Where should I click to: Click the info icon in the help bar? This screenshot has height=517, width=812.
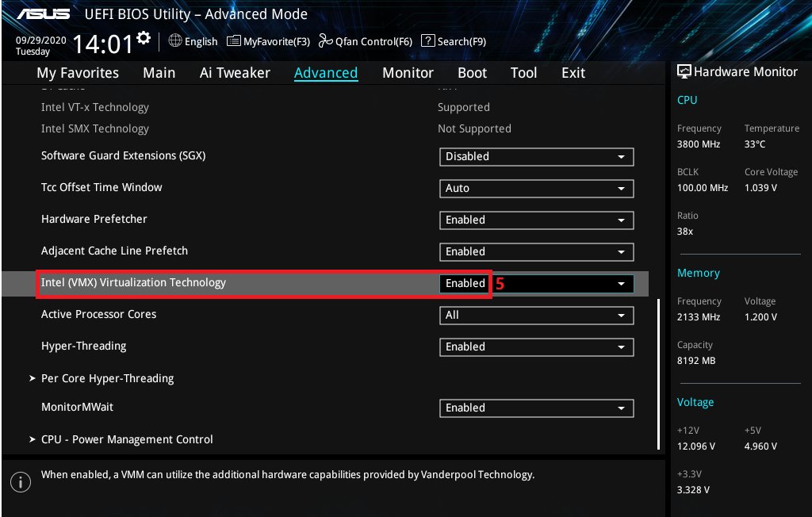(21, 481)
